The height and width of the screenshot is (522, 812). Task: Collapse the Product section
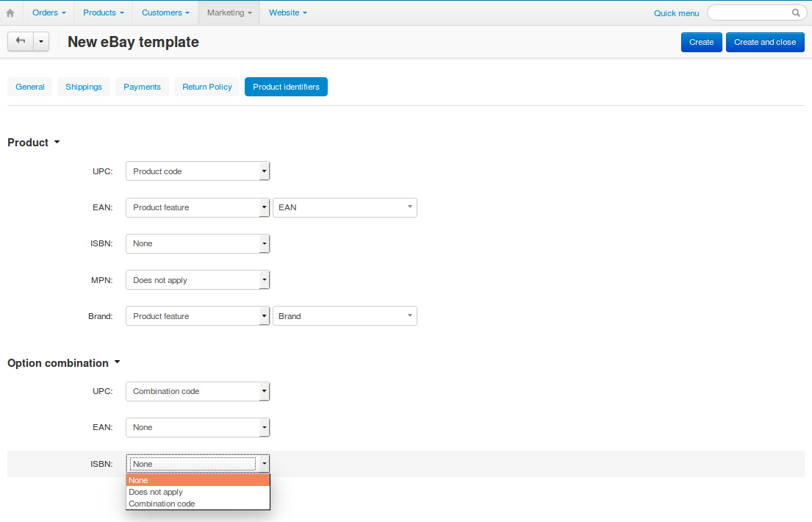click(34, 143)
